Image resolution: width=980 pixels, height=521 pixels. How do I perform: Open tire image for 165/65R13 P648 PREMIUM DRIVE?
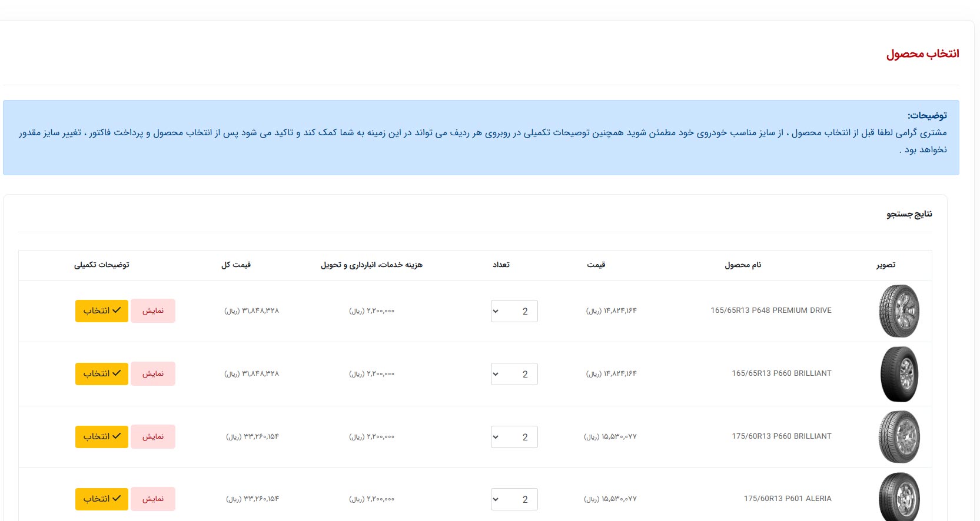[899, 311]
